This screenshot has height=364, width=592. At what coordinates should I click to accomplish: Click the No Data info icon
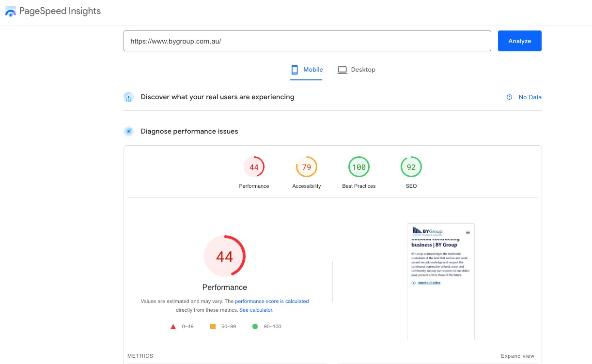pos(509,97)
